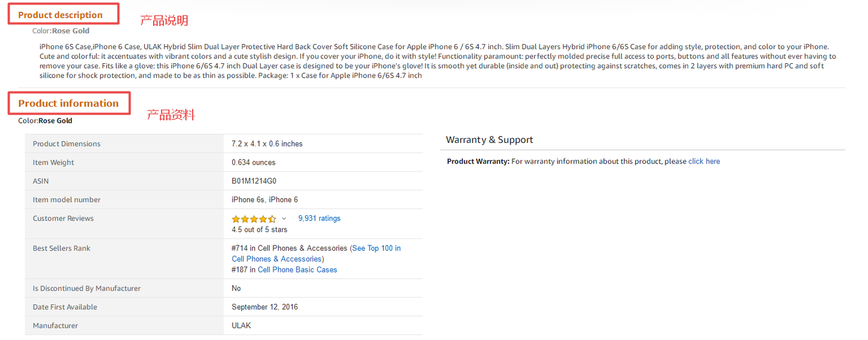Screen dimensions: 868x340
Task: Click the Warranty & Support heading
Action: (489, 140)
